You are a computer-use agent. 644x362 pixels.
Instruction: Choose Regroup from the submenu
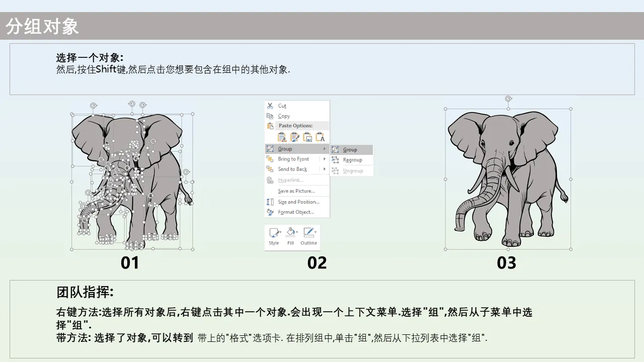(352, 160)
